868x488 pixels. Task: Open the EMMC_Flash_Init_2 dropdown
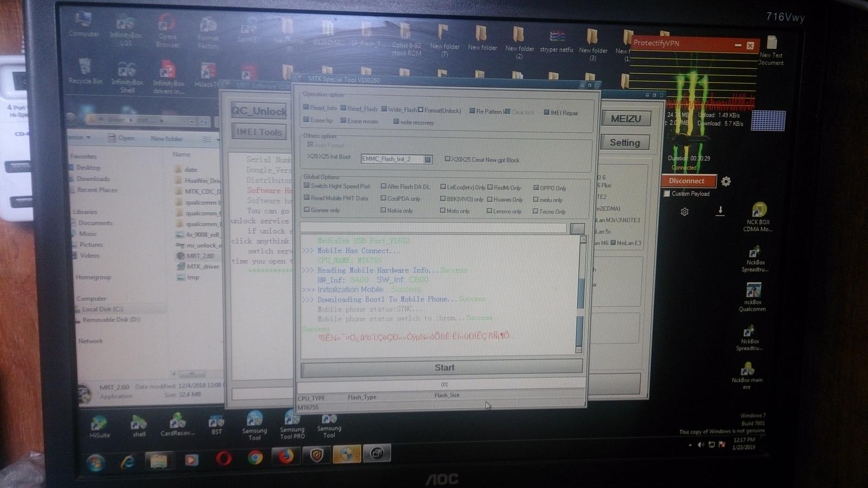427,159
